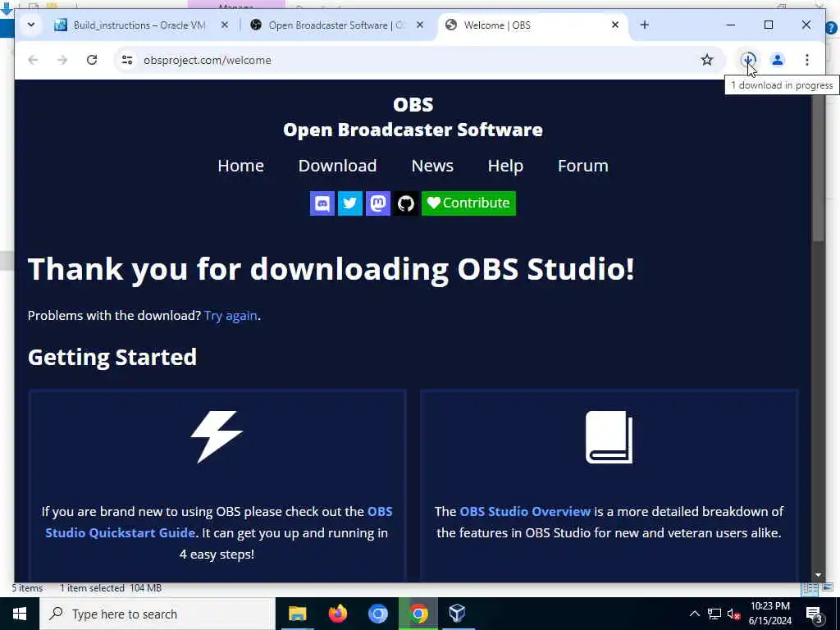Go forward with the forward arrow
Screen dimensions: 840x630
62,60
